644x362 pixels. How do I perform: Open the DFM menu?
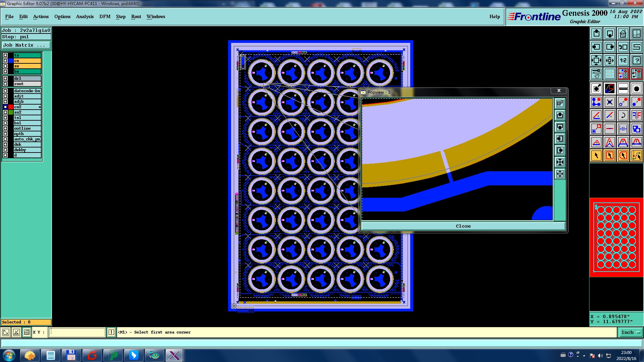point(105,16)
